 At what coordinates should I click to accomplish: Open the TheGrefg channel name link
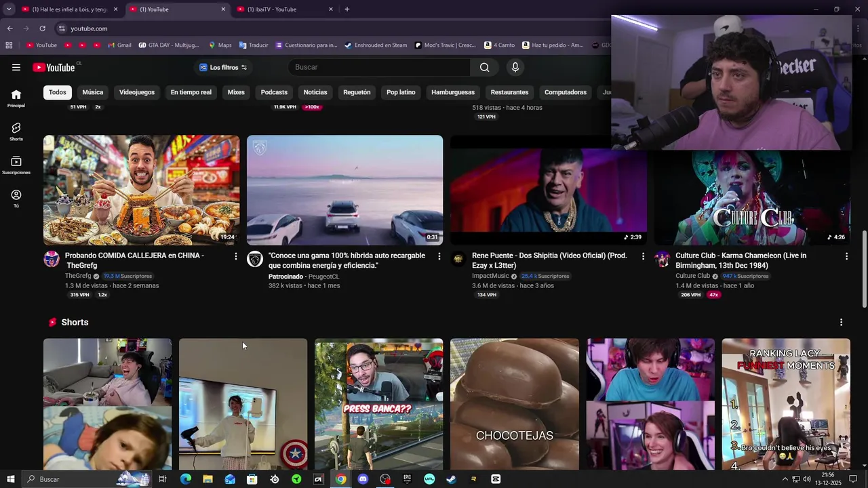click(78, 276)
